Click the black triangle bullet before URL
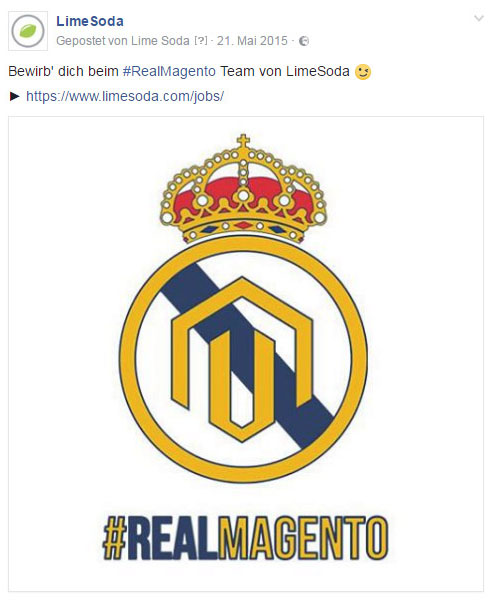 (x=15, y=96)
